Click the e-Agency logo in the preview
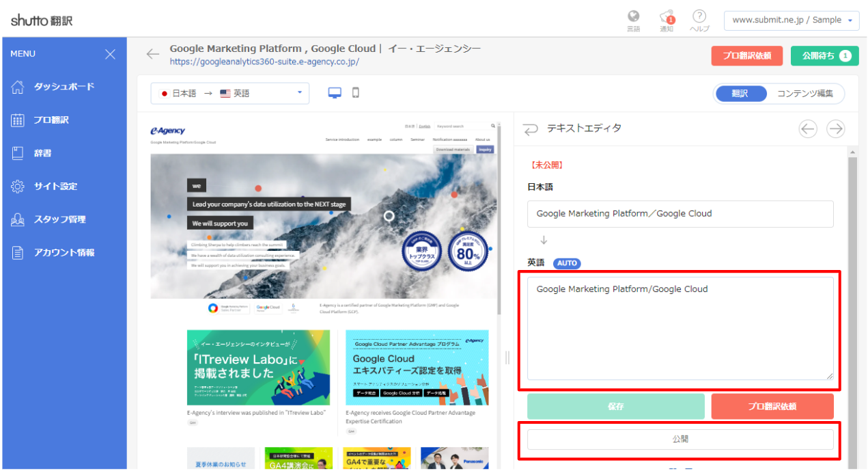Image resolution: width=868 pixels, height=473 pixels. tap(167, 131)
